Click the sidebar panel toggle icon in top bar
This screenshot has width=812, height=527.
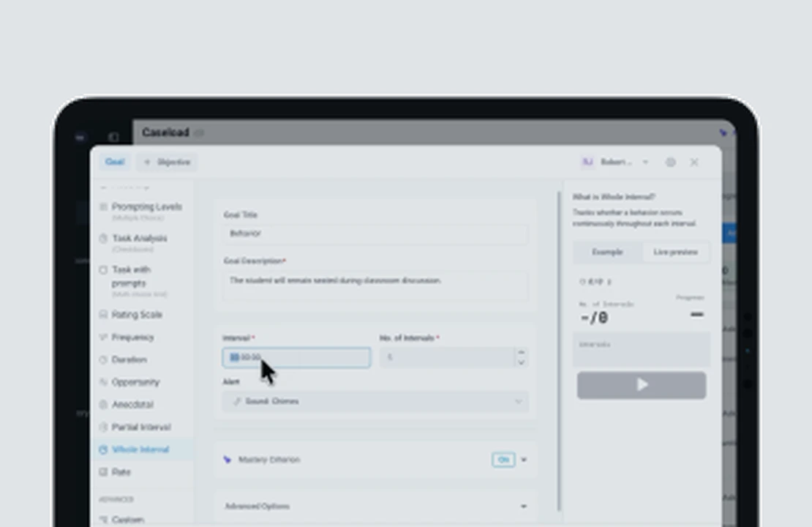click(x=114, y=138)
